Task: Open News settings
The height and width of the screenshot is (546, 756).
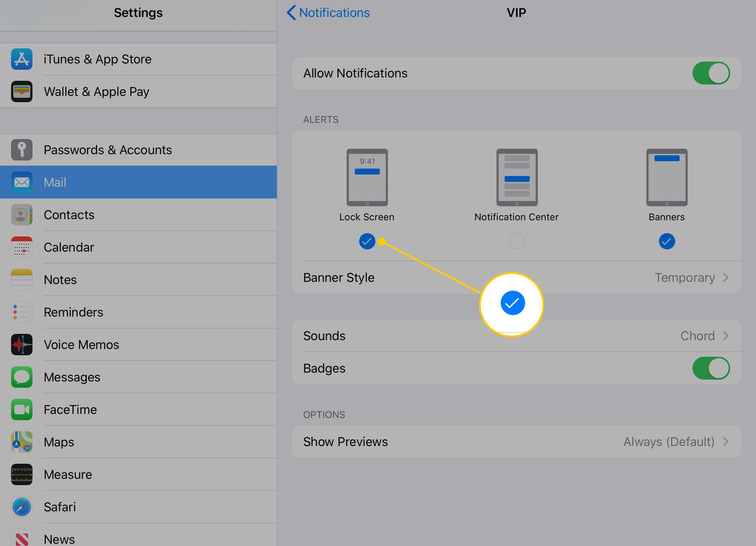Action: (138, 535)
